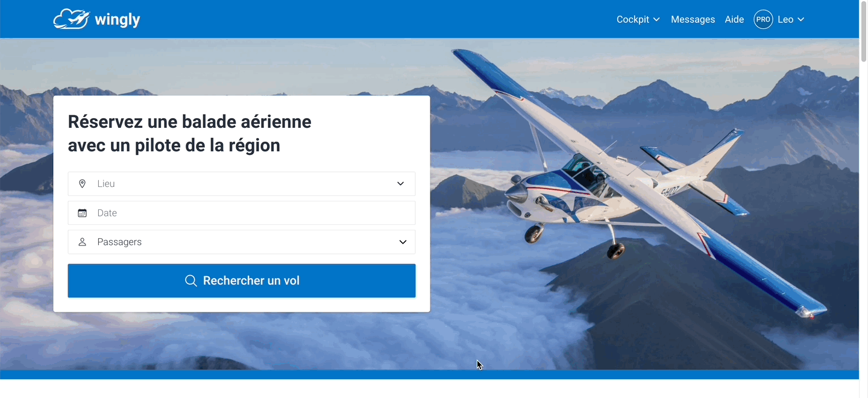Focus the Lieu location input
This screenshot has width=868, height=398.
click(x=242, y=183)
